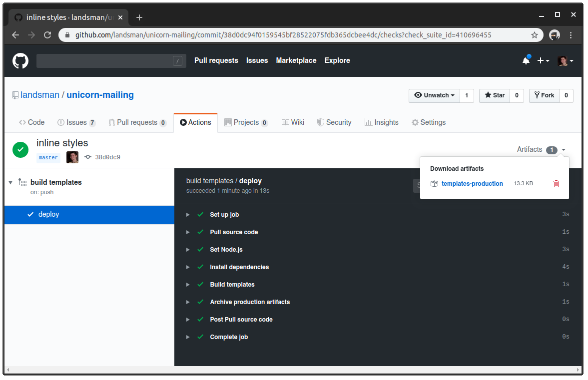This screenshot has height=380, width=588.
Task: Open the user avatar menu
Action: [566, 61]
